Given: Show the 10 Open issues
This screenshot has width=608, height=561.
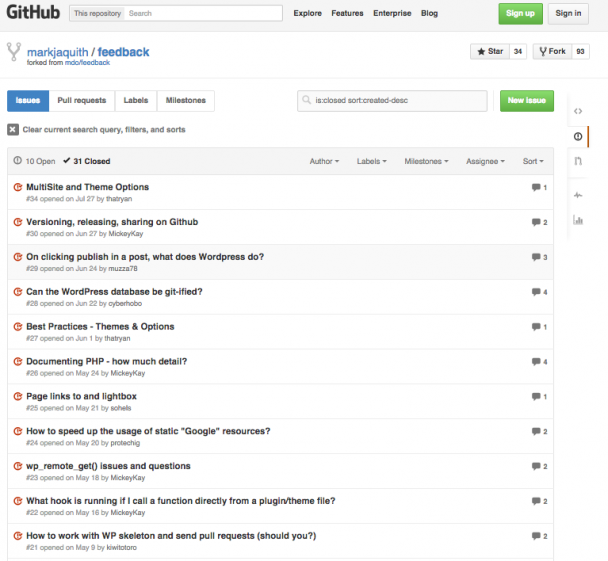Looking at the screenshot, I should pos(35,161).
